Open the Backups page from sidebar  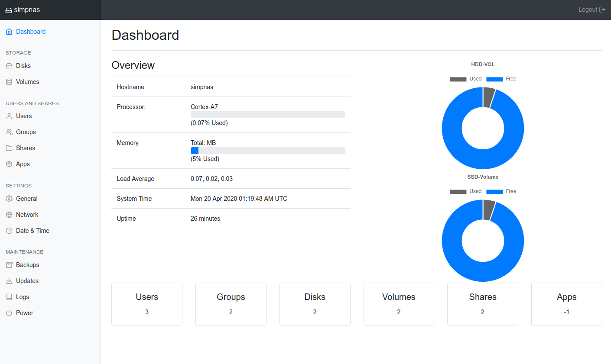[x=27, y=265]
